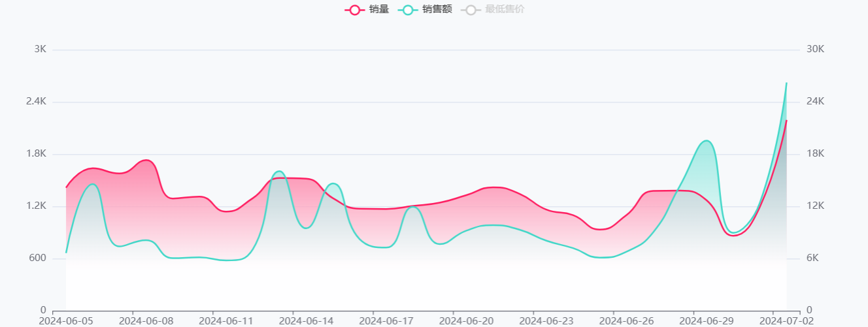The width and height of the screenshot is (868, 327).
Task: Click the 2024-06-08 x-axis date label
Action: pyautogui.click(x=146, y=320)
